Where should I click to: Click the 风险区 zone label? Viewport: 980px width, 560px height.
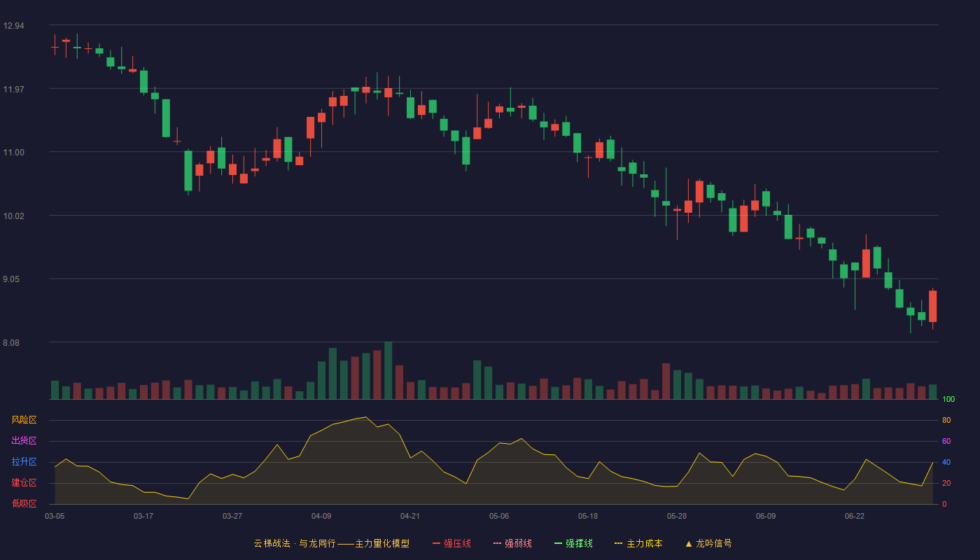[x=24, y=420]
